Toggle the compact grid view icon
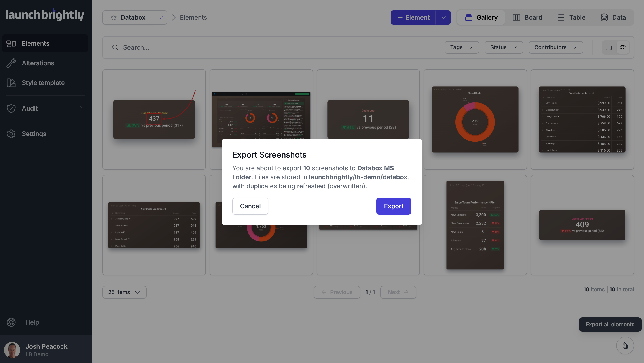 click(x=623, y=47)
